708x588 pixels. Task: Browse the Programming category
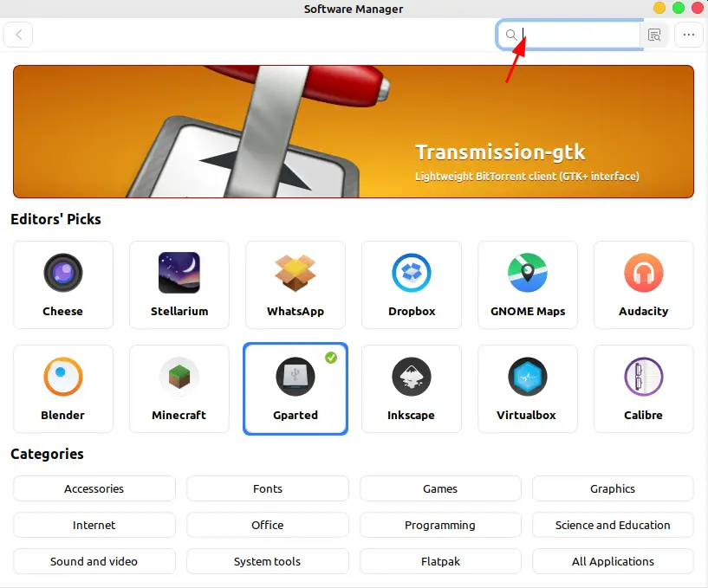click(440, 525)
